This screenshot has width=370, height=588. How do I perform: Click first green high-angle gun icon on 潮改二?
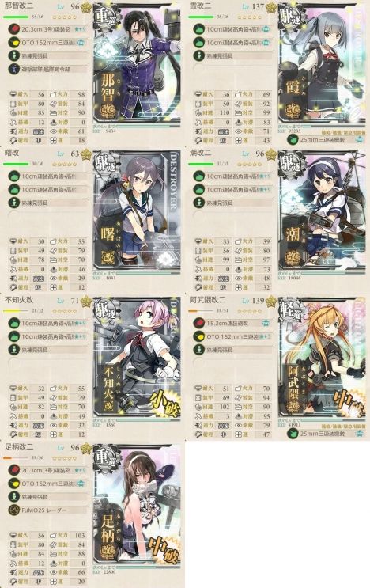pos(199,176)
